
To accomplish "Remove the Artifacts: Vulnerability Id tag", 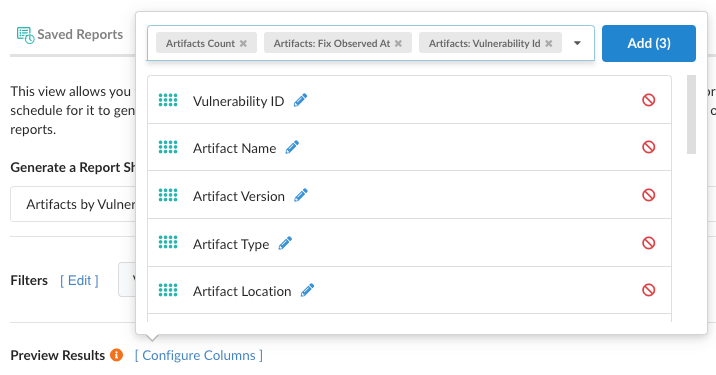I will point(549,43).
